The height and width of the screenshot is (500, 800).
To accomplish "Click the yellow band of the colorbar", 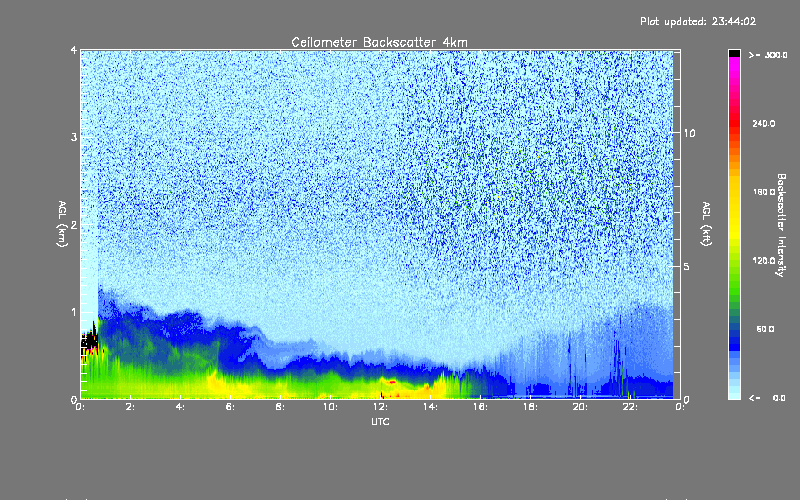I will (734, 207).
